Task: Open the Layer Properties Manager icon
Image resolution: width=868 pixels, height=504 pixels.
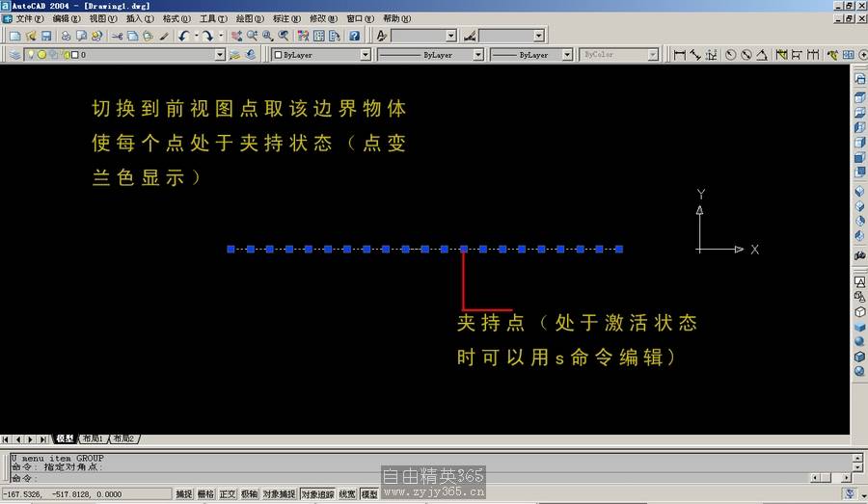Action: 14,55
